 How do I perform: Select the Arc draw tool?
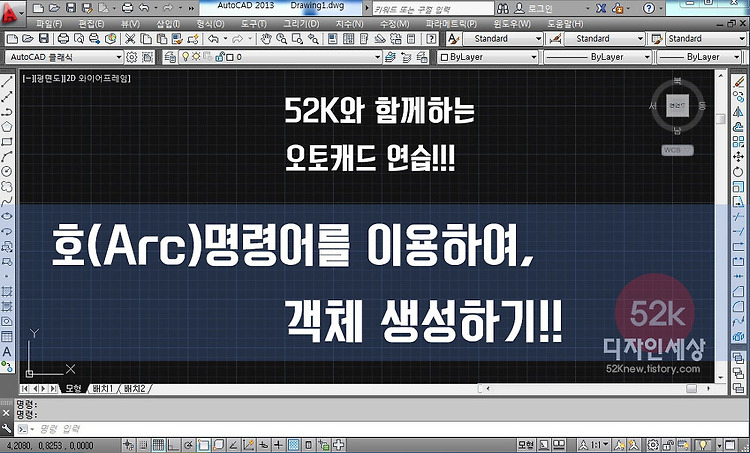click(x=7, y=156)
